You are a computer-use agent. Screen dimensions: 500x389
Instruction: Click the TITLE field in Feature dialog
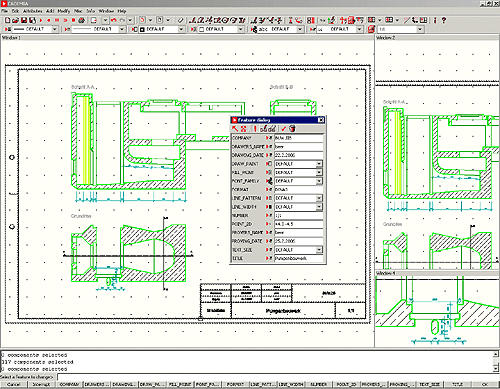(x=299, y=258)
